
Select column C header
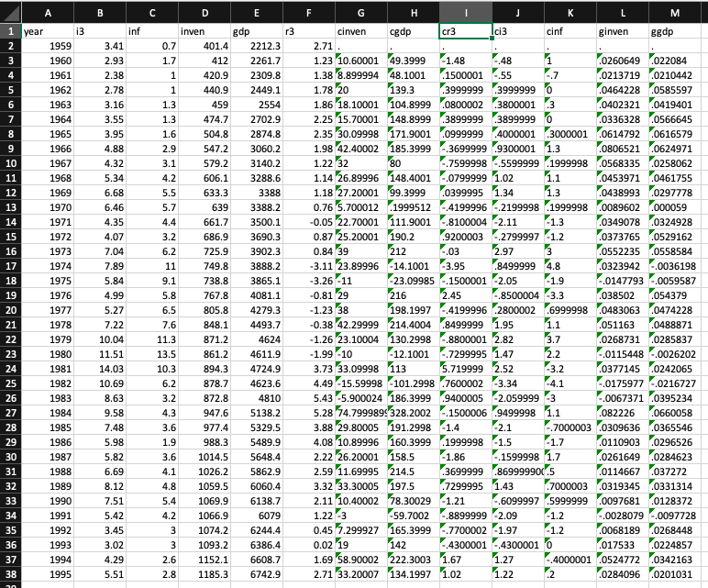pos(152,13)
